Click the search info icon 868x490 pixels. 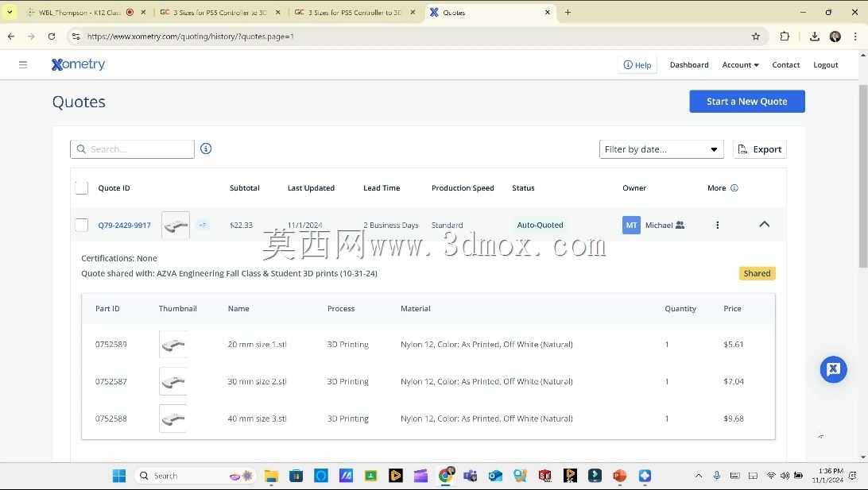click(206, 149)
